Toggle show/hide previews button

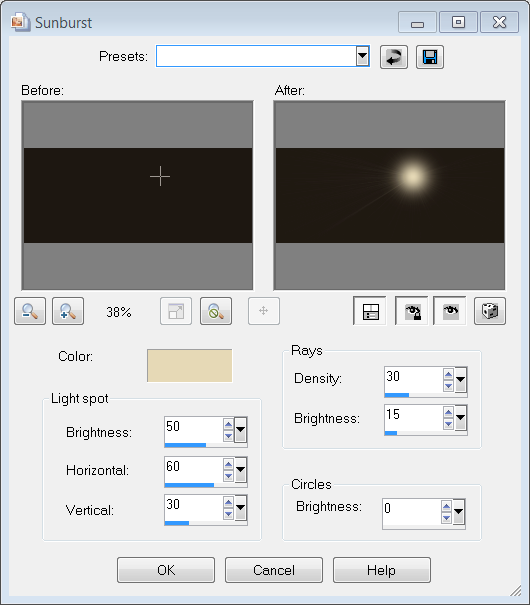[370, 311]
